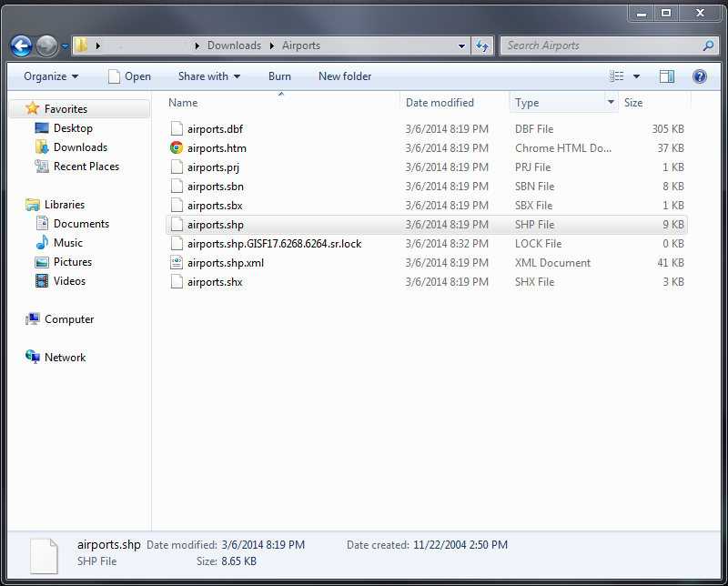The image size is (728, 586).
Task: Select the airports.dbf file
Action: click(x=215, y=128)
